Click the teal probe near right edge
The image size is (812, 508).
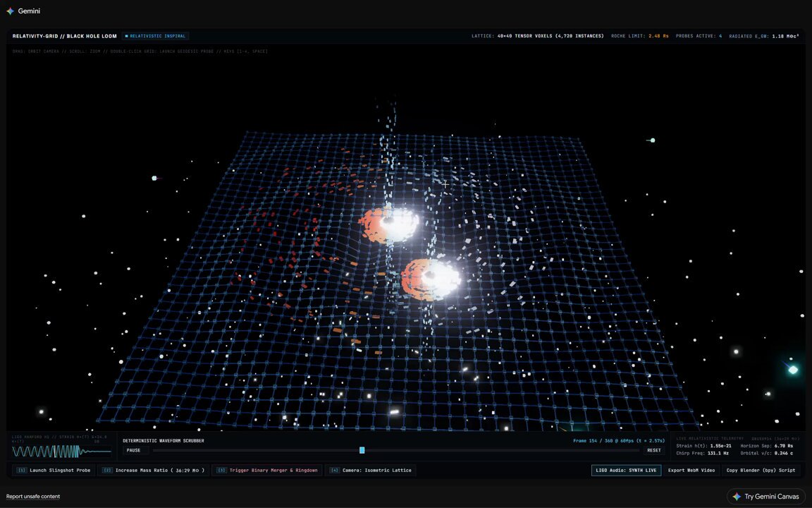tap(793, 370)
